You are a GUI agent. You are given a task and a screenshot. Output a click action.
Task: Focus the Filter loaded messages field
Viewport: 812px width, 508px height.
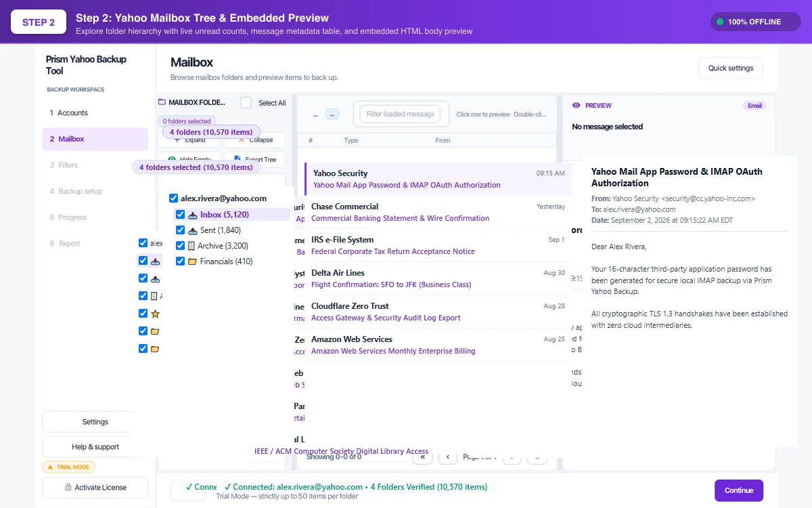400,114
